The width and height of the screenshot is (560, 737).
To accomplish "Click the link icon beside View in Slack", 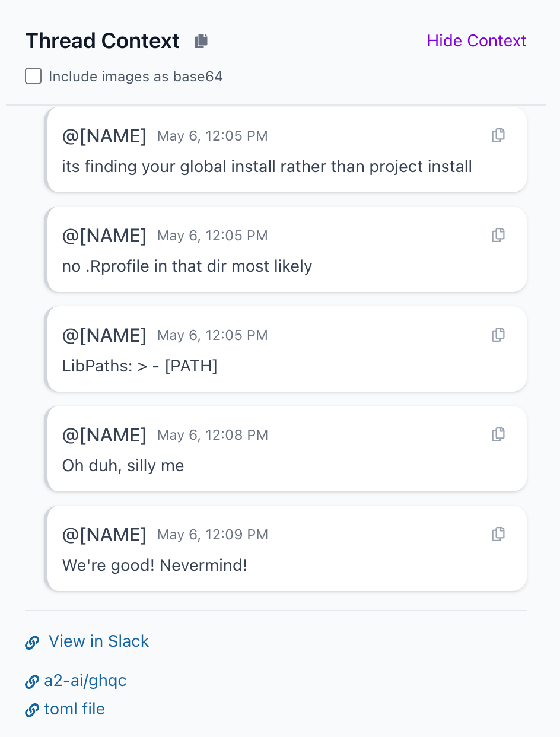I will (x=32, y=642).
